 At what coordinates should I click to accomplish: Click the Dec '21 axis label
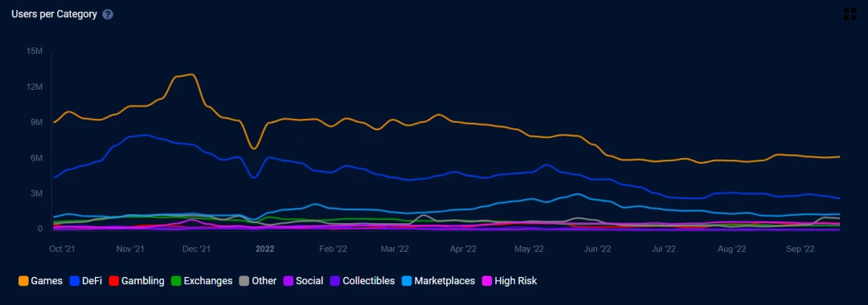(x=197, y=249)
